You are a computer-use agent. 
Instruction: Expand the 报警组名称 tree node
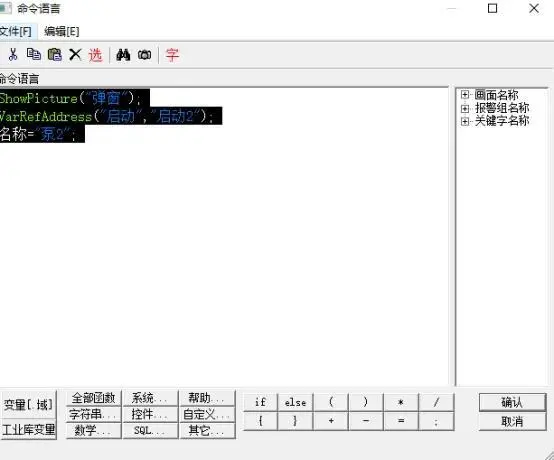465,108
